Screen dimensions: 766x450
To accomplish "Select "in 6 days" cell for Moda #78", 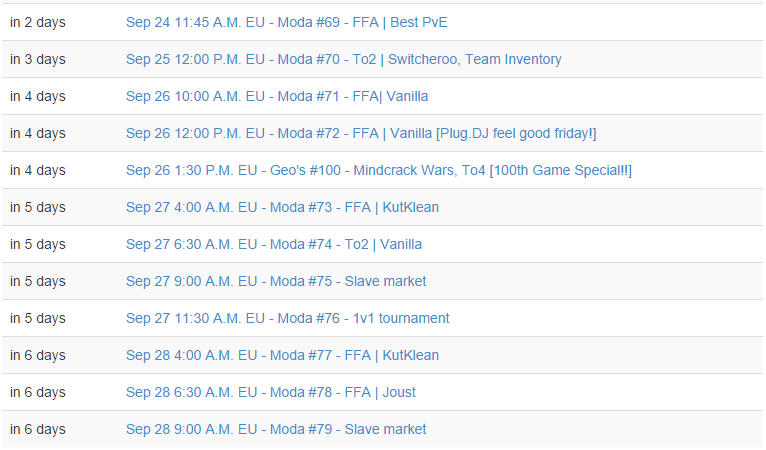I will click(x=38, y=392).
